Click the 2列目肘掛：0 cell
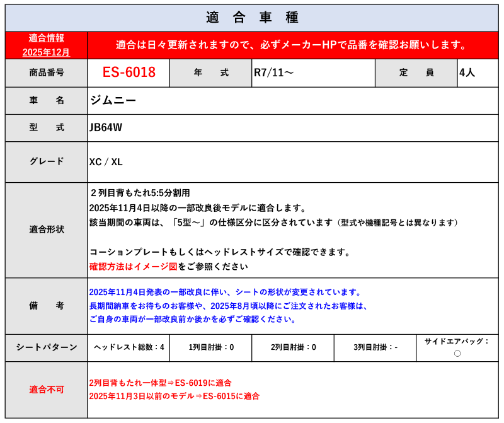The image size is (504, 423). click(293, 347)
